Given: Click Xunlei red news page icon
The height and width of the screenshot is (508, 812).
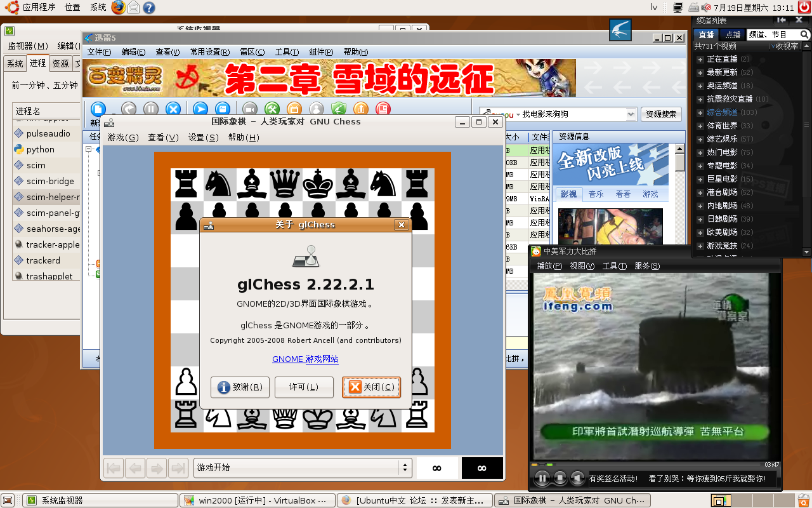Looking at the screenshot, I should tap(383, 109).
